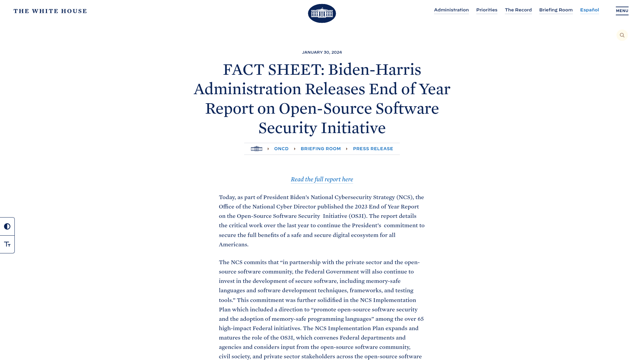The image size is (644, 362).
Task: Open the search icon
Action: [622, 35]
